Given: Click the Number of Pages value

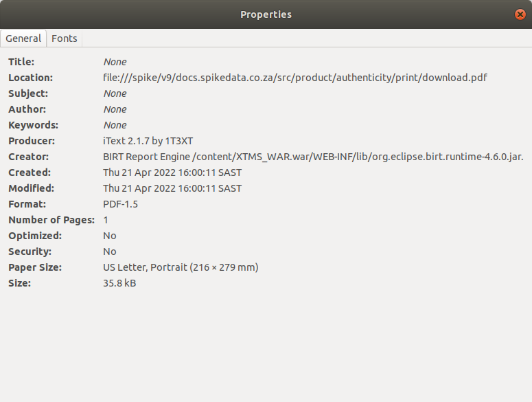Looking at the screenshot, I should [106, 220].
